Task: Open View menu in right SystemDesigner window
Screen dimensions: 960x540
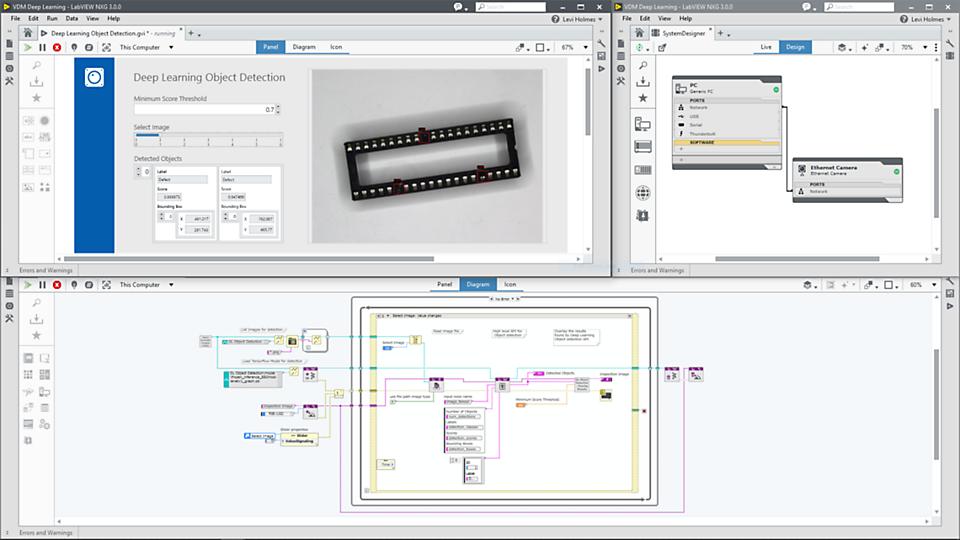Action: tap(664, 18)
